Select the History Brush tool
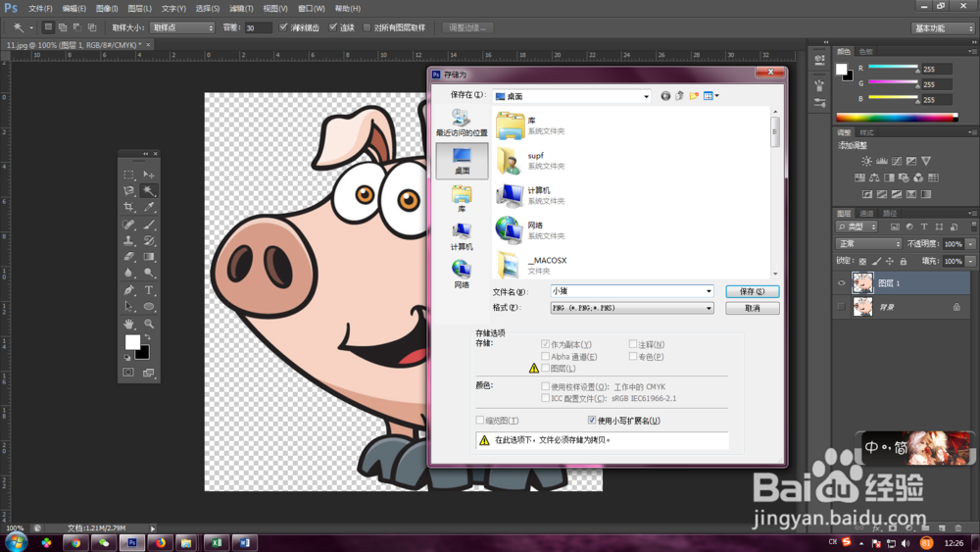Screen dimensions: 980x552 pyautogui.click(x=149, y=240)
